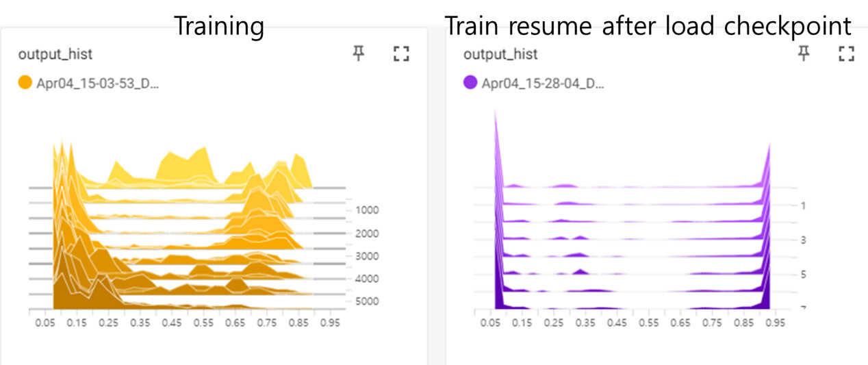
Task: Pin the orange Training output_hist card
Action: tap(359, 54)
